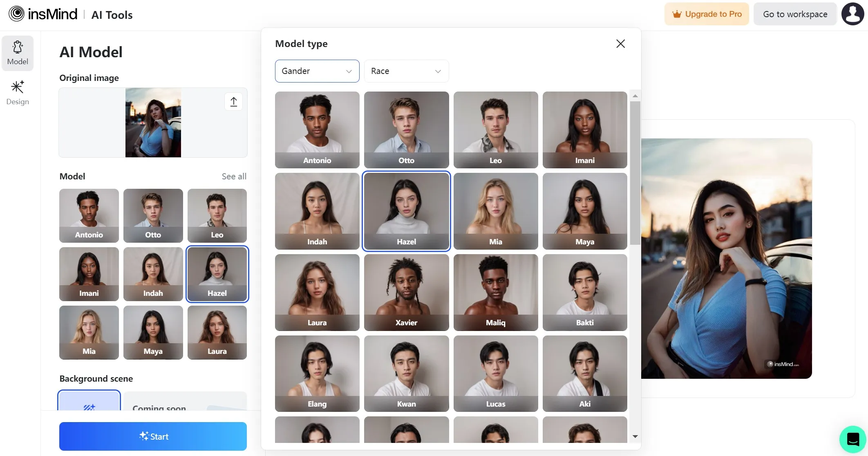The height and width of the screenshot is (456, 868).
Task: Open the Gender filter dropdown
Action: point(317,71)
